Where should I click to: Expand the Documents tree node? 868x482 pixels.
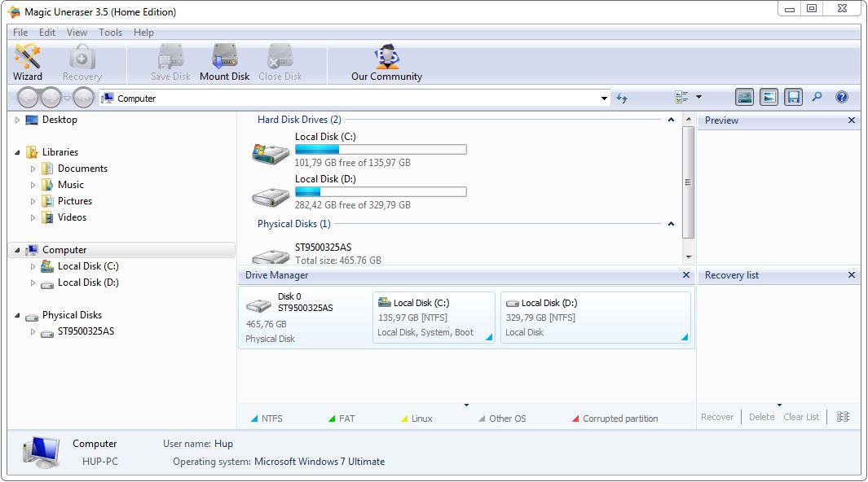33,169
